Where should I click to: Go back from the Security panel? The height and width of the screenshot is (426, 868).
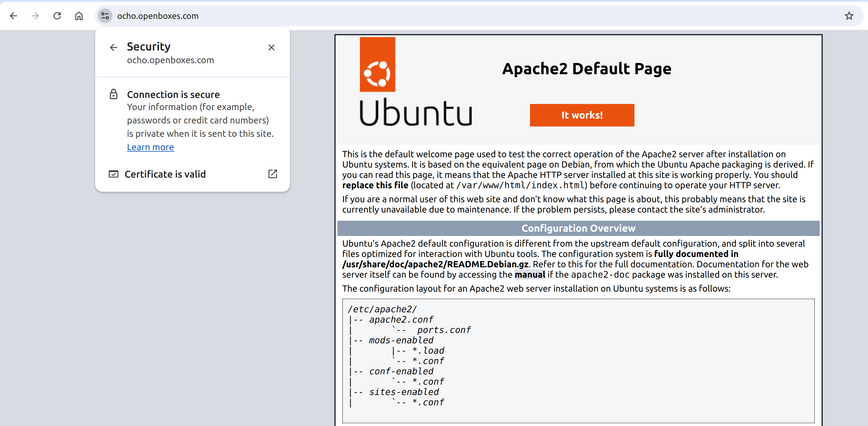pos(114,47)
